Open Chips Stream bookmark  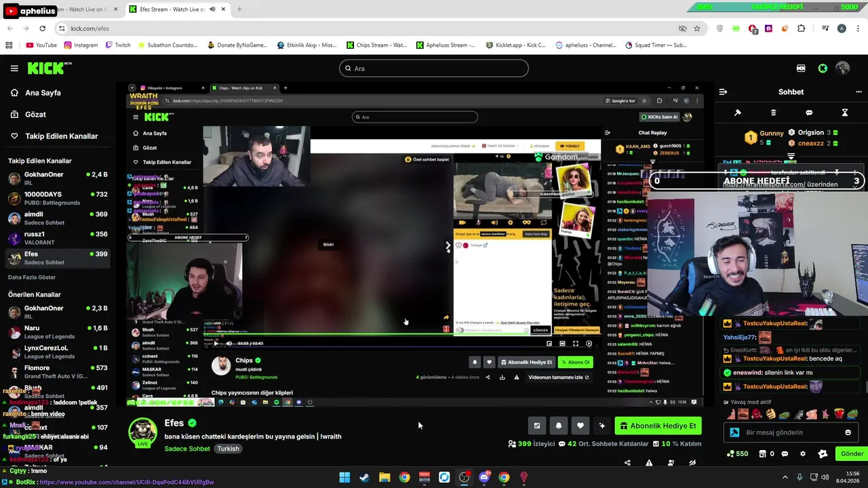376,45
